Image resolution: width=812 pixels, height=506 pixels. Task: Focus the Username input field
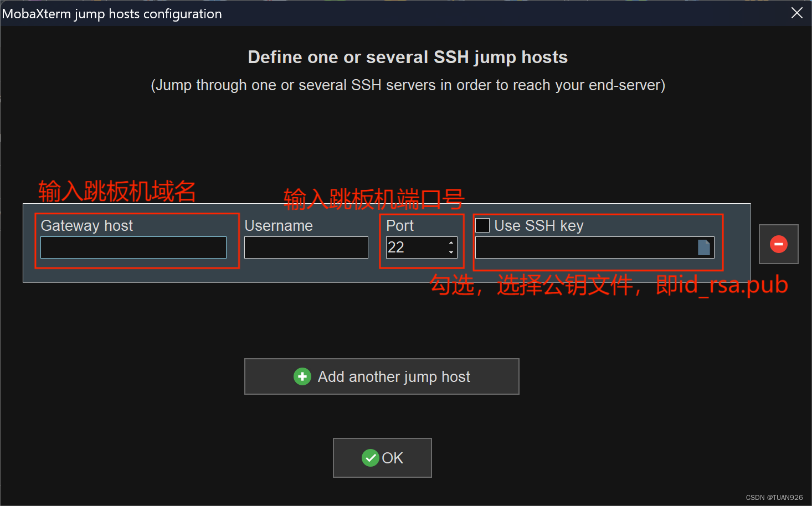tap(306, 247)
